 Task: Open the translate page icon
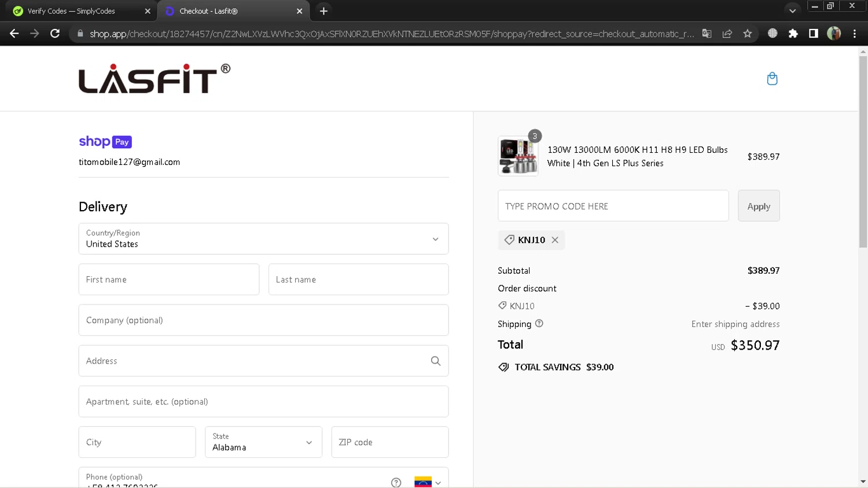707,34
